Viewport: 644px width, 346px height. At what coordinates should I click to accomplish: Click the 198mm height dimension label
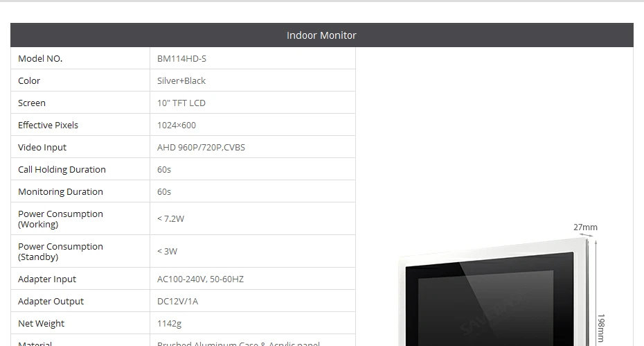(601, 328)
